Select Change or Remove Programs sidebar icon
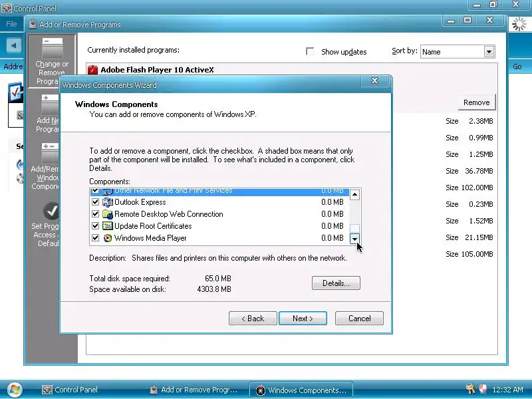Screen dimensions: 532x399 pyautogui.click(x=53, y=49)
